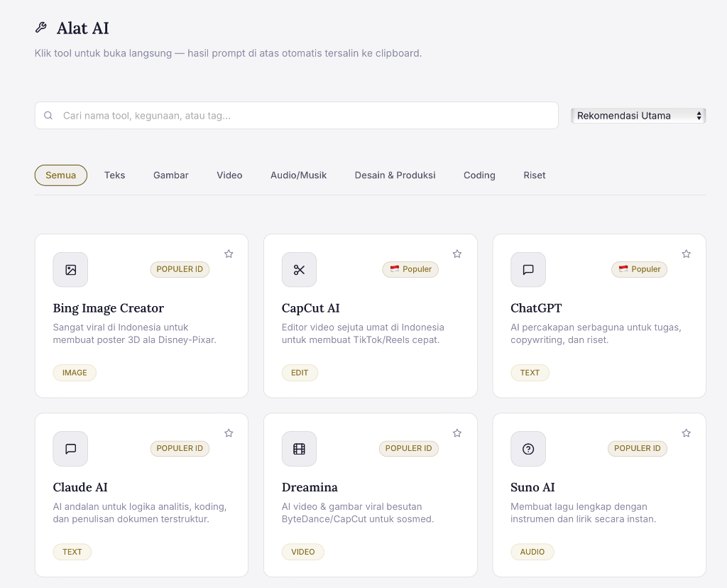Click the ChatGPT chat bubble icon
Image resolution: width=727 pixels, height=588 pixels.
point(528,270)
